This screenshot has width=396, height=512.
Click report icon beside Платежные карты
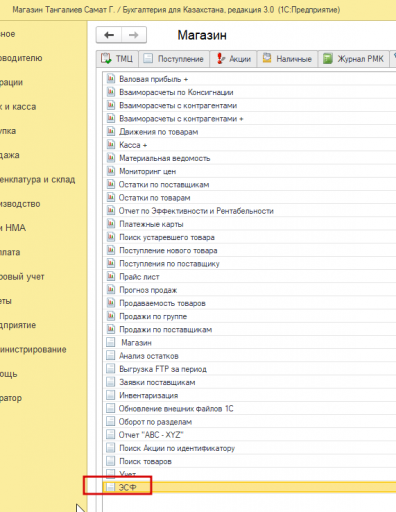[x=110, y=224]
